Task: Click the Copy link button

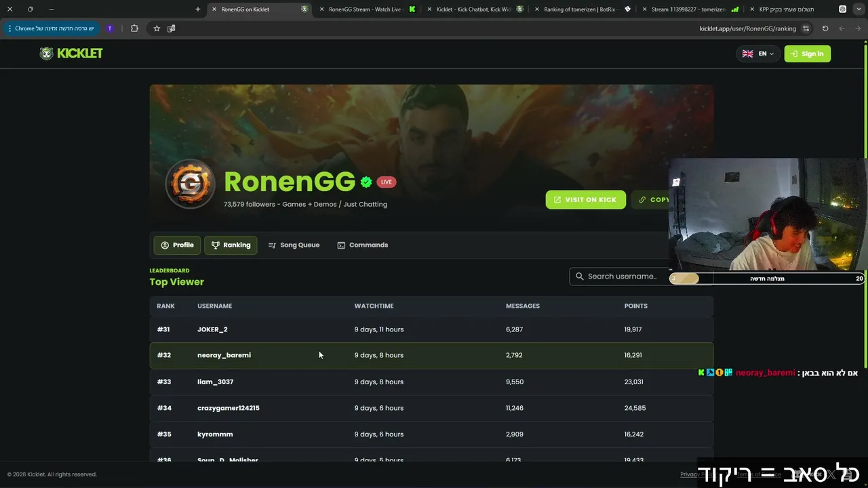Action: (x=651, y=199)
